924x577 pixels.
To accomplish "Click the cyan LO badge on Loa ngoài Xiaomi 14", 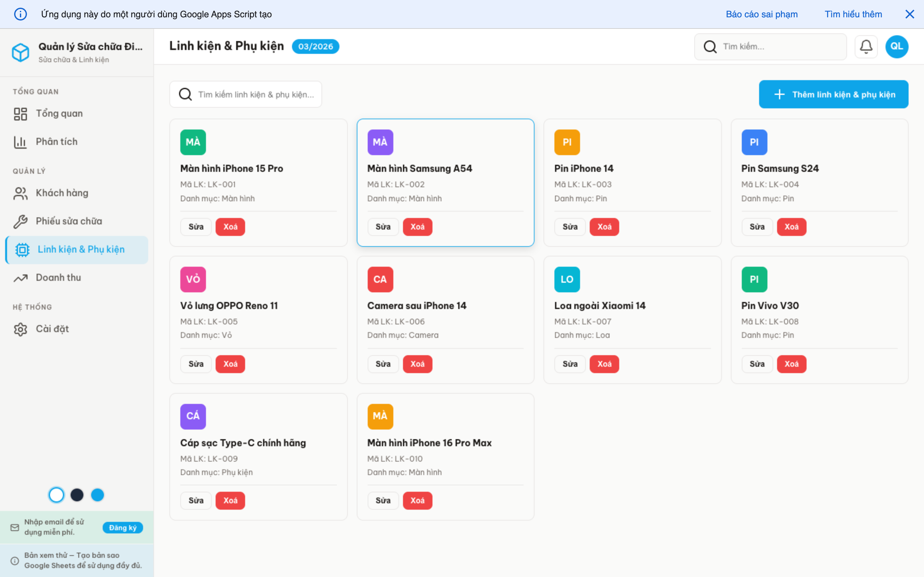I will point(567,279).
